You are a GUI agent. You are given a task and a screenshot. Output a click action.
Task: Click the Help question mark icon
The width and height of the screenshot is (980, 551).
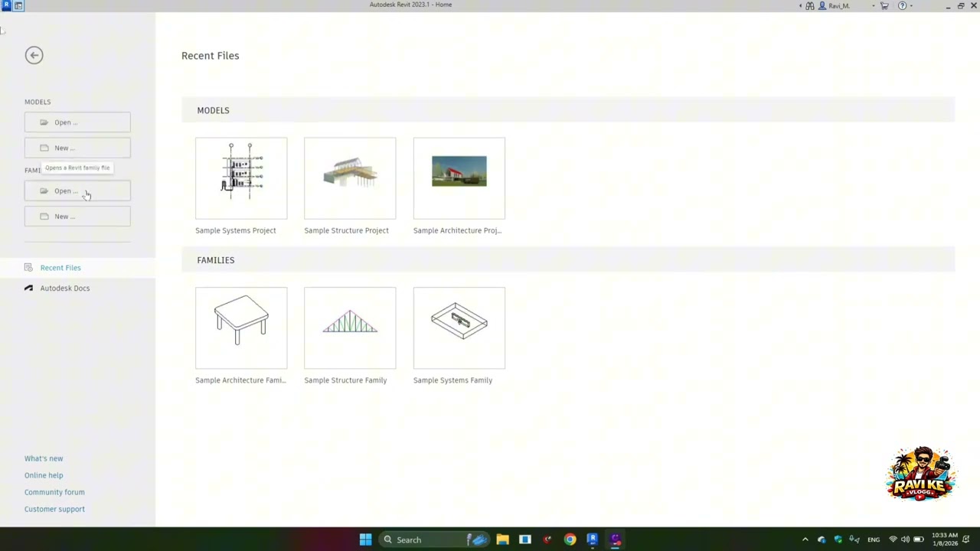[902, 5]
